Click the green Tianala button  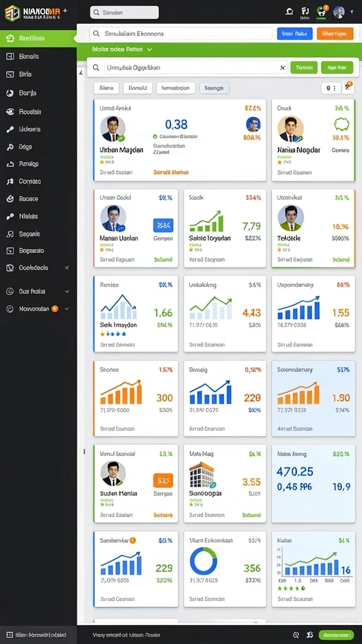304,68
